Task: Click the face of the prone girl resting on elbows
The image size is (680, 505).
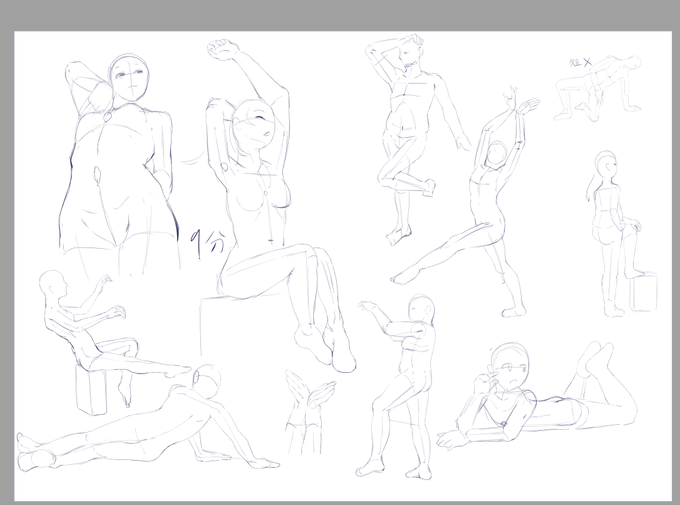Action: pyautogui.click(x=511, y=369)
